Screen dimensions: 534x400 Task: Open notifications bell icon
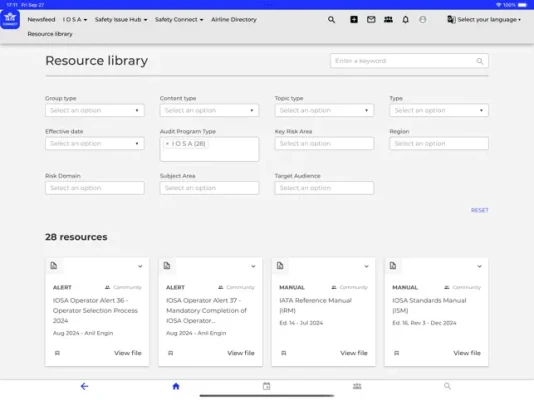point(405,20)
